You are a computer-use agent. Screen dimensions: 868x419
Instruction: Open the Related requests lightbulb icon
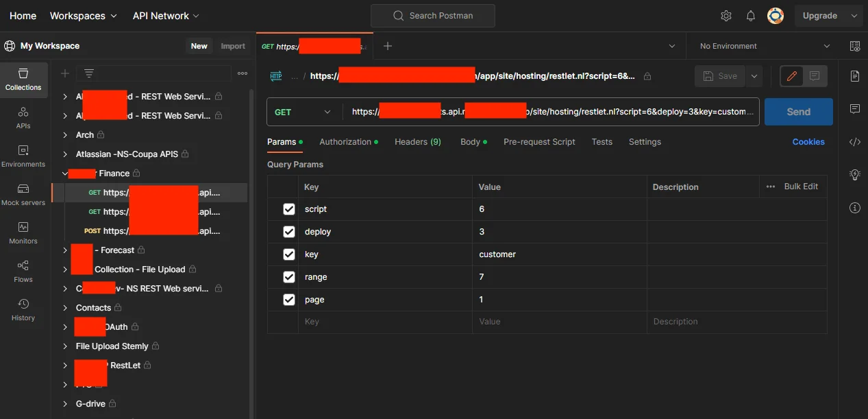(854, 175)
